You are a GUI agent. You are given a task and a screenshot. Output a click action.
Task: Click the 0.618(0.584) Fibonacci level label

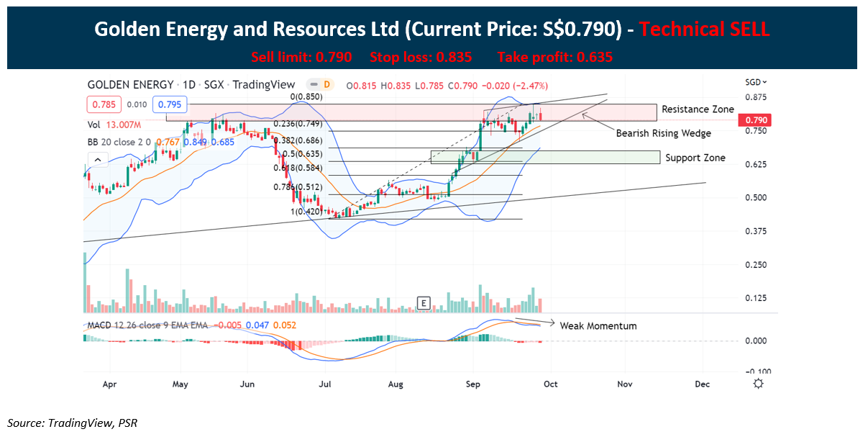[x=299, y=168]
